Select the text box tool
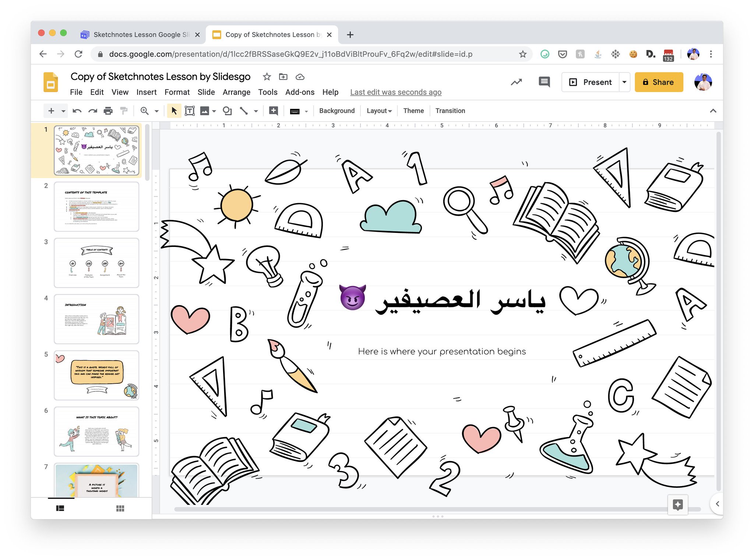 pos(190,111)
